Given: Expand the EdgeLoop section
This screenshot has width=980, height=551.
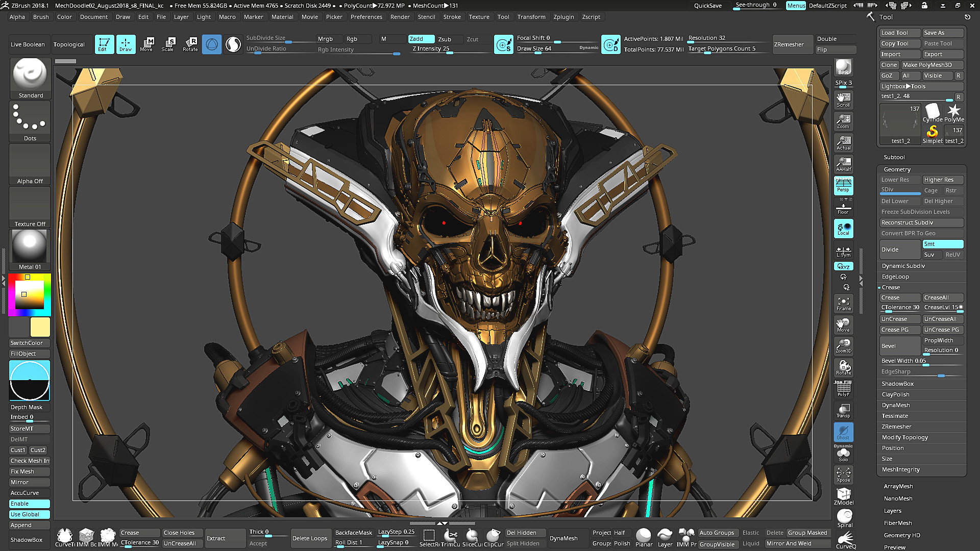Looking at the screenshot, I should [x=895, y=277].
